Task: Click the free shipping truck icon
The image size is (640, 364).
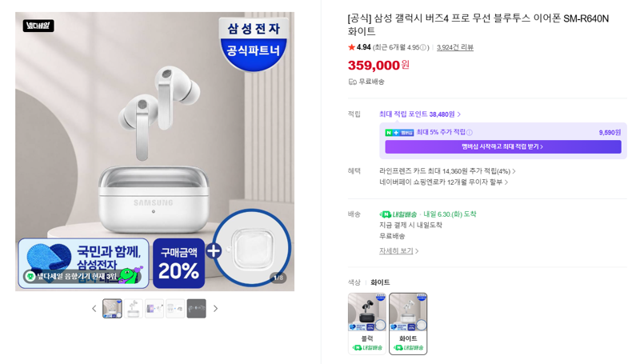Action: pos(352,82)
